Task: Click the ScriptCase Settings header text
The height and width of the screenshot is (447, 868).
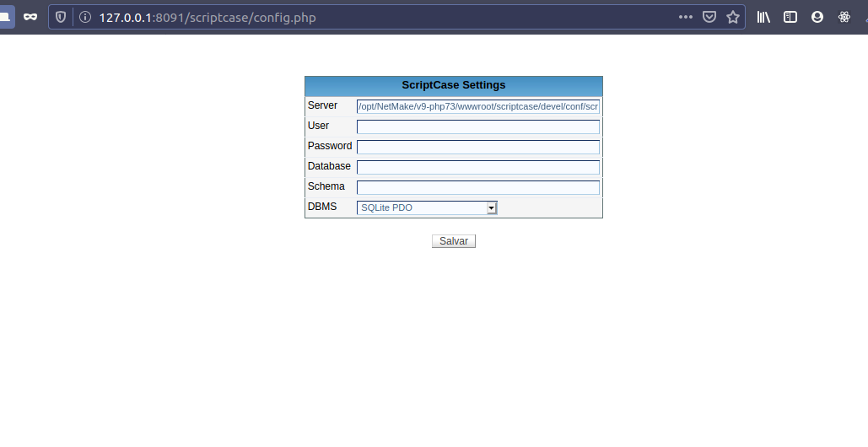Action: coord(453,85)
